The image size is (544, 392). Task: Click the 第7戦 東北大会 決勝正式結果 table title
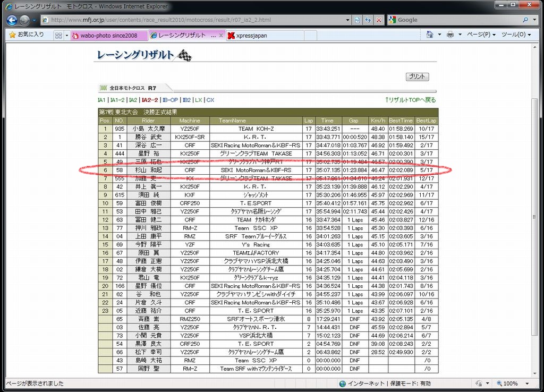(138, 112)
